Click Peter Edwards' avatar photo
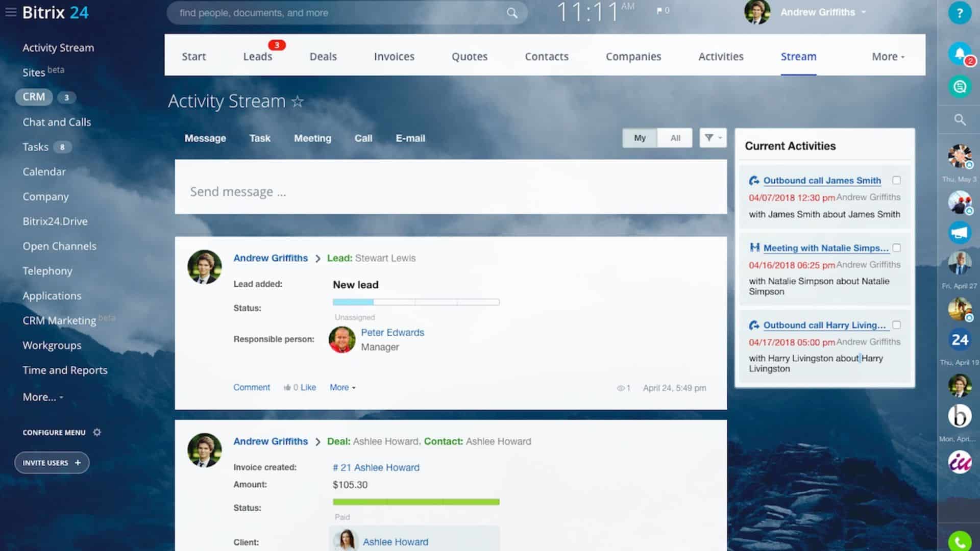 click(x=342, y=340)
